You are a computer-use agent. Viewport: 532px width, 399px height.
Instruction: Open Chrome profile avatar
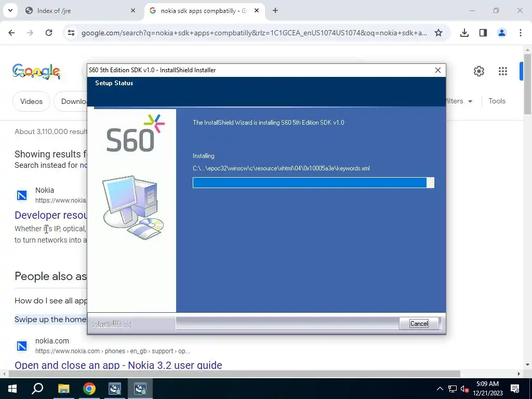(x=501, y=33)
